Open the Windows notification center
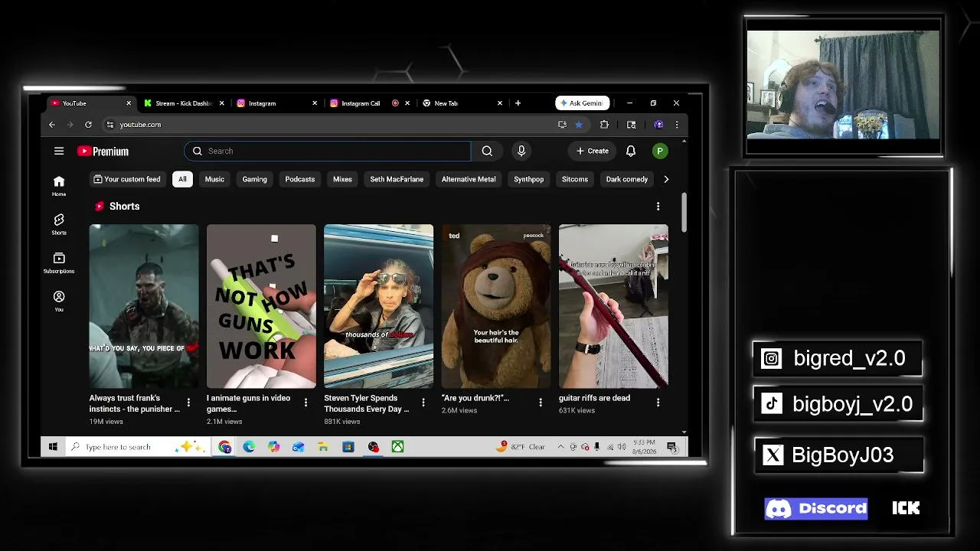 click(x=672, y=447)
